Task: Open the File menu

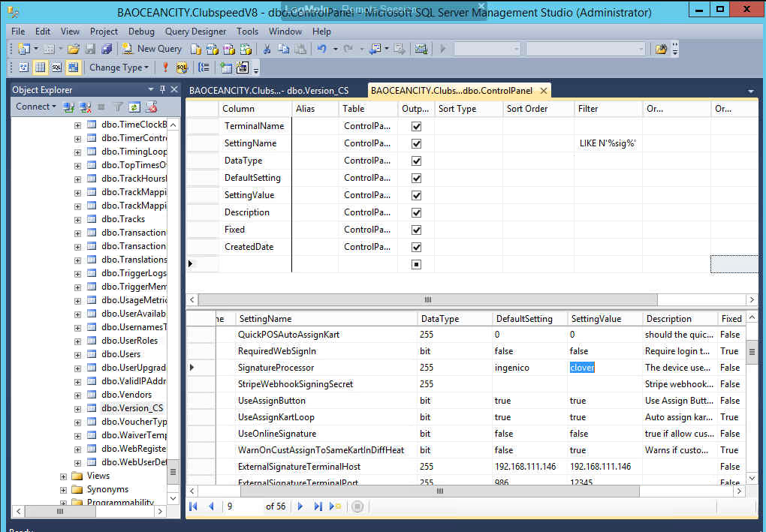Action: pos(18,32)
